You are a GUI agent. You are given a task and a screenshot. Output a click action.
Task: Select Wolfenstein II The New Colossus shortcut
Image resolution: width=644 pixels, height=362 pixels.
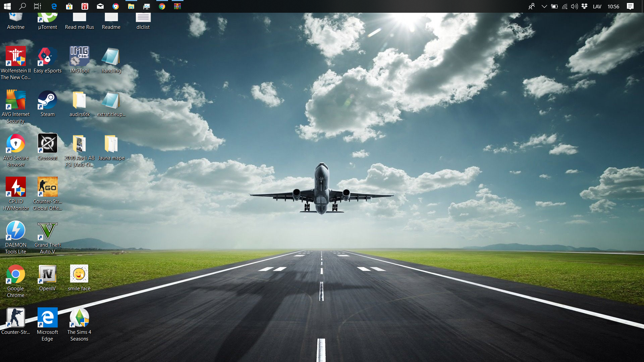click(x=15, y=63)
